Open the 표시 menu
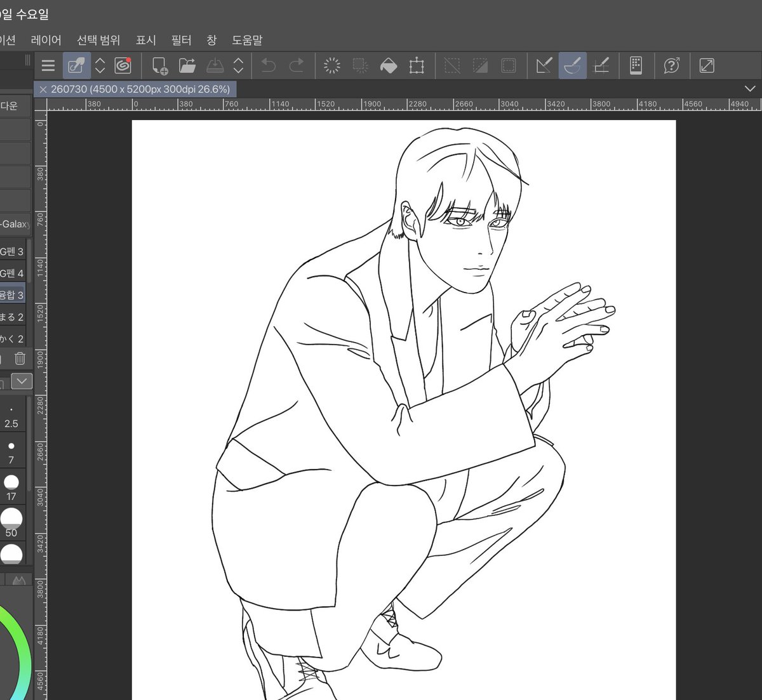This screenshot has width=762, height=700. pyautogui.click(x=146, y=40)
